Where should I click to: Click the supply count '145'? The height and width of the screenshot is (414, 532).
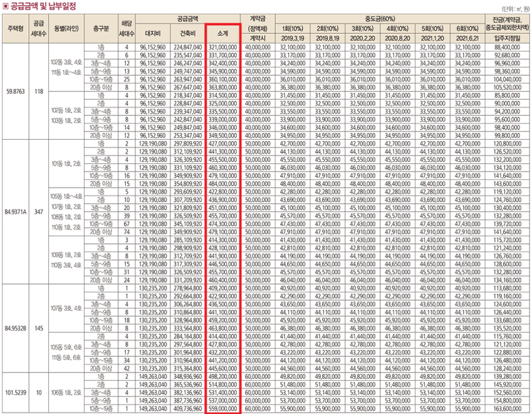tap(39, 329)
